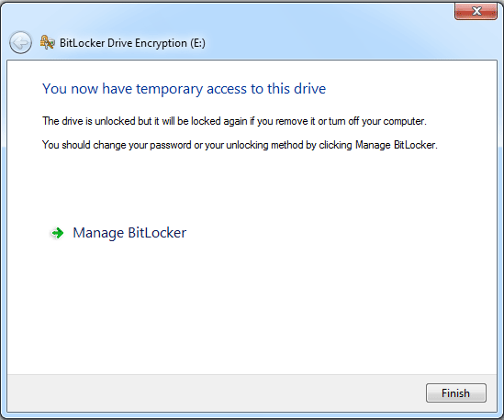This screenshot has height=420, width=504.
Task: Click the word 'password' in second paragraph
Action: [171, 146]
